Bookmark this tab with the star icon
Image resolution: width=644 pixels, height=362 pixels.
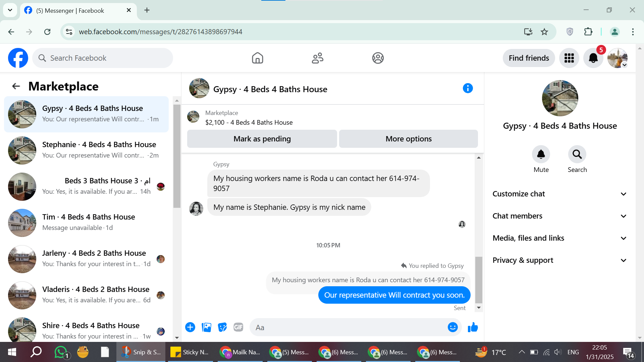coord(544,32)
